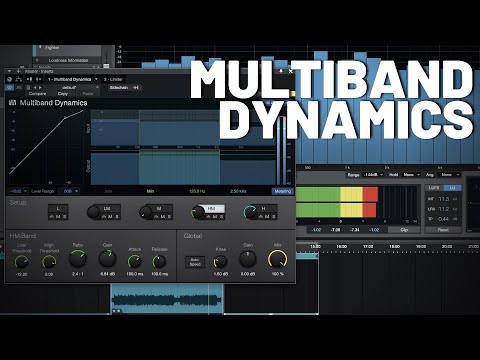This screenshot has height=360, width=480.
Task: Bypass the L band in Setup
Action: point(52,217)
